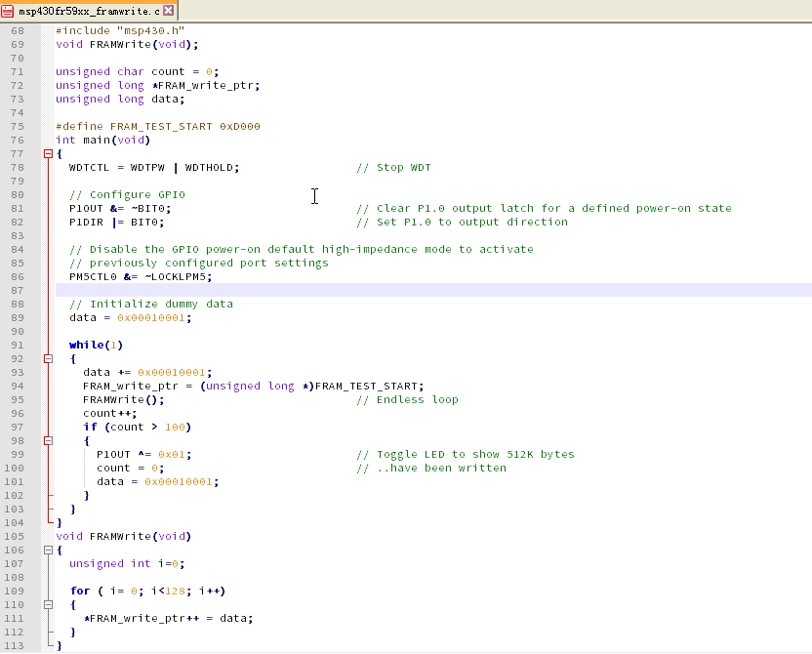Click 'data += 0x00010001;' statement
The width and height of the screenshot is (812, 654).
(147, 373)
